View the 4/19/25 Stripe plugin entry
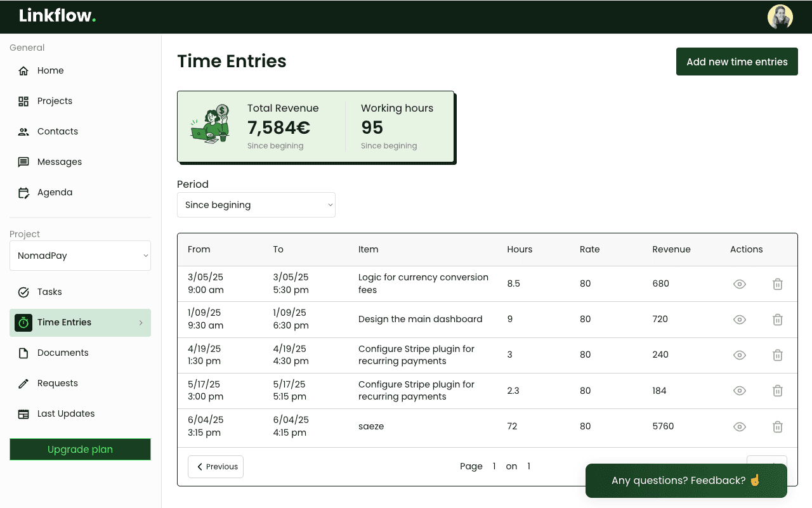The height and width of the screenshot is (508, 812). click(x=739, y=355)
